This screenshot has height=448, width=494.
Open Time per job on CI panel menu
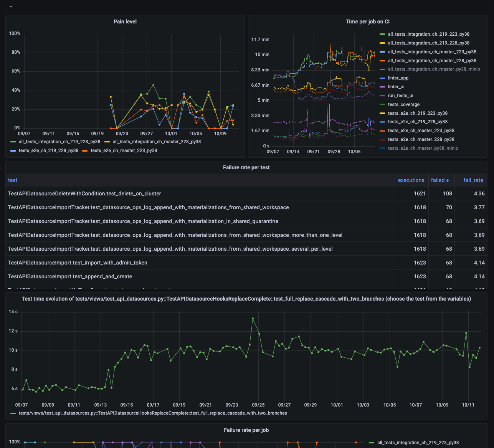pos(367,21)
